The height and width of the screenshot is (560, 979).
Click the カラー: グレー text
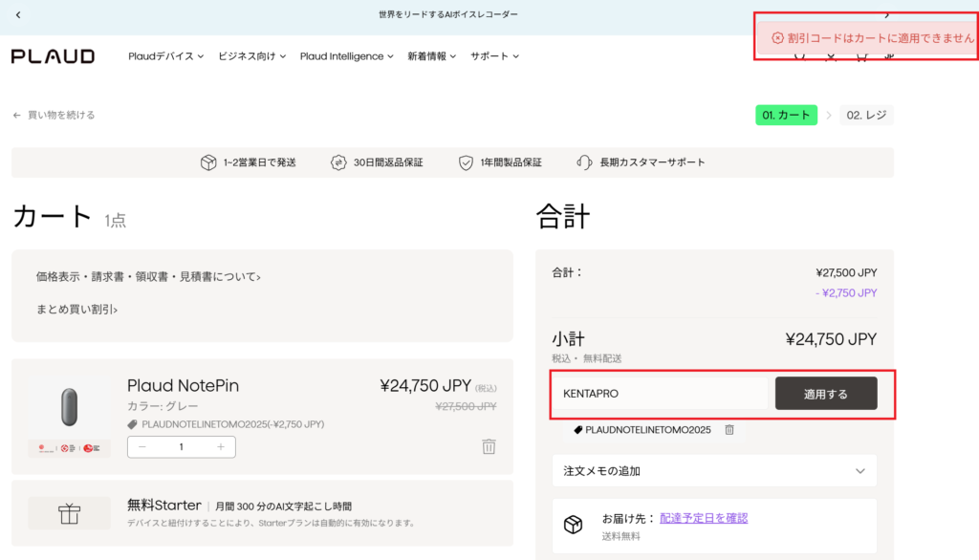pos(163,406)
